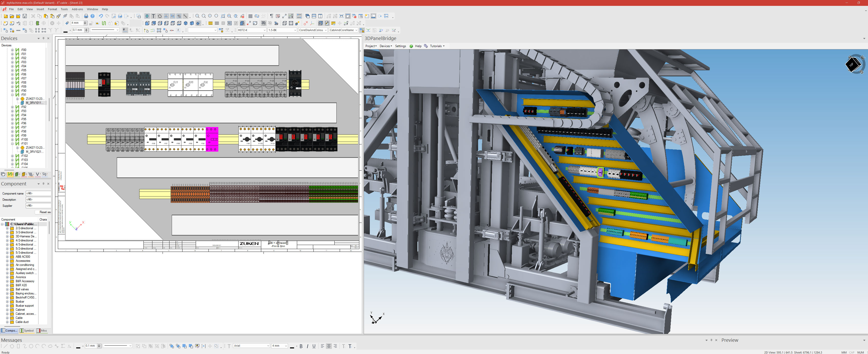868x354 pixels.
Task: Save the project with the floppy icon
Action: (x=25, y=16)
